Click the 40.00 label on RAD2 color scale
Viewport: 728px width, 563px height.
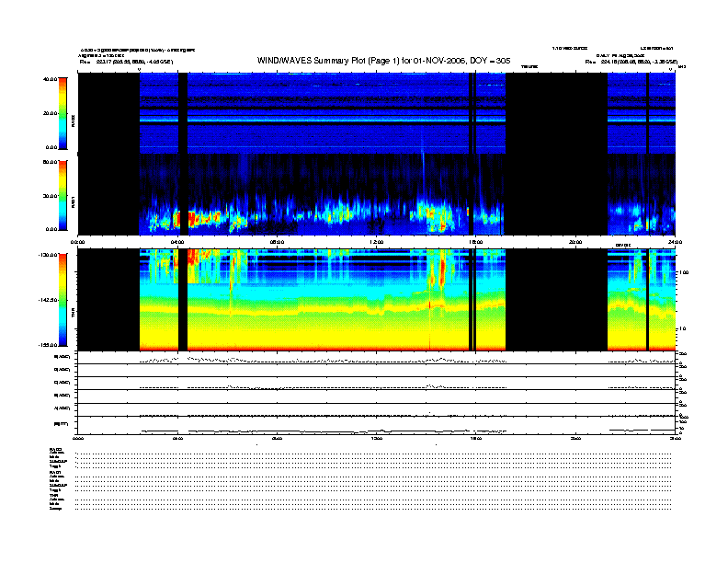point(51,79)
